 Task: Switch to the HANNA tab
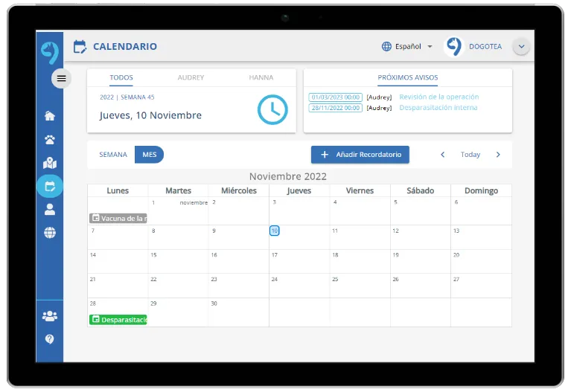click(x=261, y=78)
